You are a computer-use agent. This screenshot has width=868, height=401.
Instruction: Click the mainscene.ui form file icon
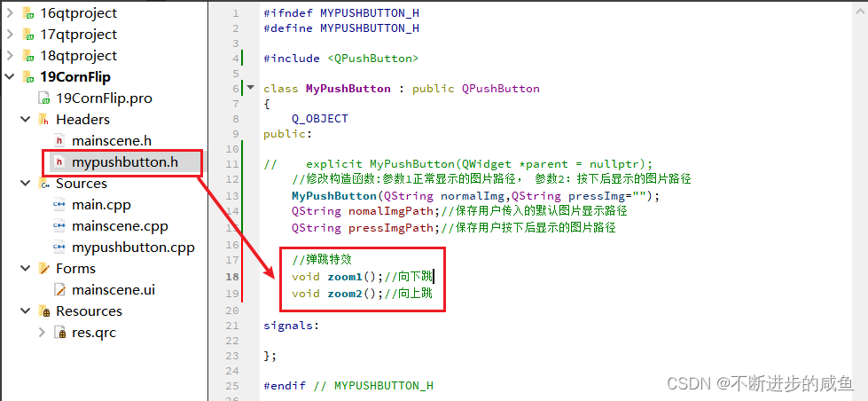(59, 290)
